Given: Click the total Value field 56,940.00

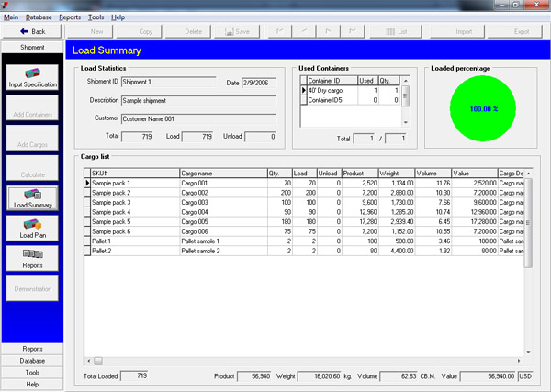Looking at the screenshot, I should pos(489,376).
